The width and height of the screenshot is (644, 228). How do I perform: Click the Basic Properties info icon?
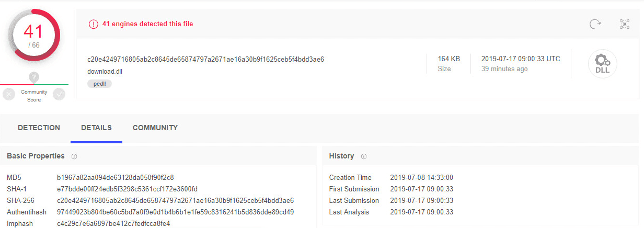(74, 156)
